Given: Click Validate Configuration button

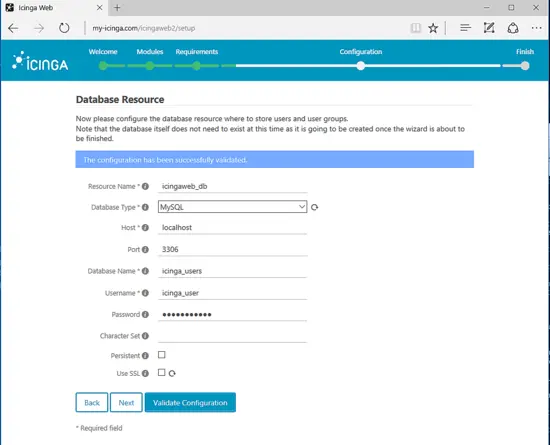Looking at the screenshot, I should [x=190, y=403].
